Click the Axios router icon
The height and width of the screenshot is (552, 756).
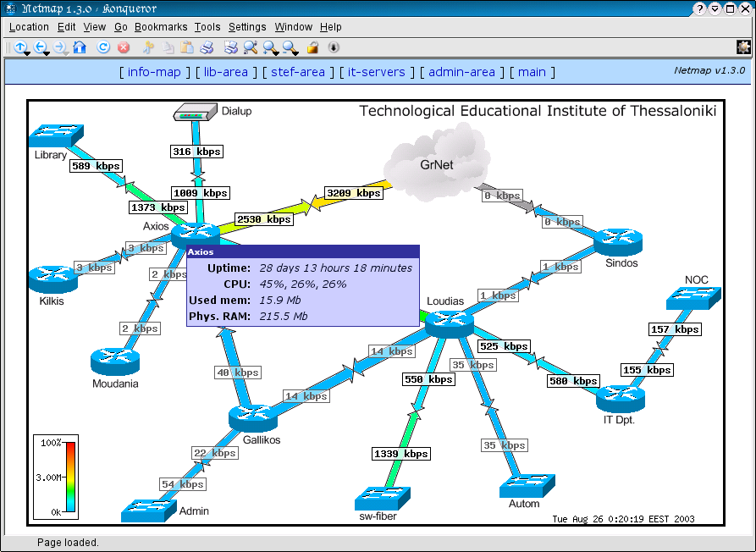click(195, 233)
